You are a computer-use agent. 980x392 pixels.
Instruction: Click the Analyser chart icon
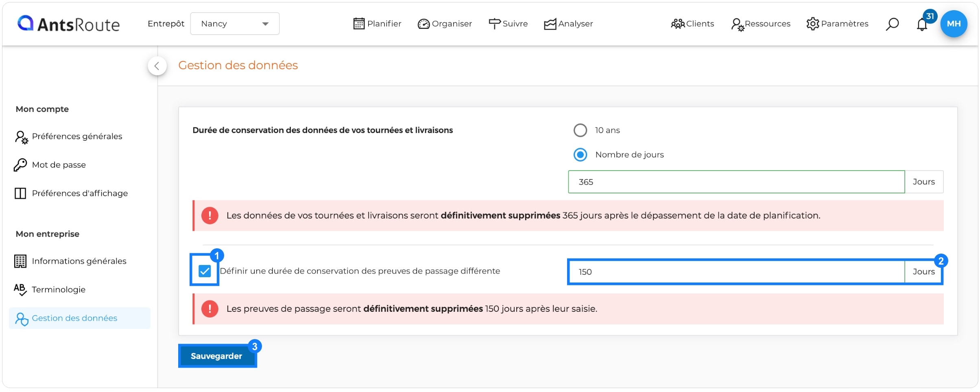[x=550, y=24]
